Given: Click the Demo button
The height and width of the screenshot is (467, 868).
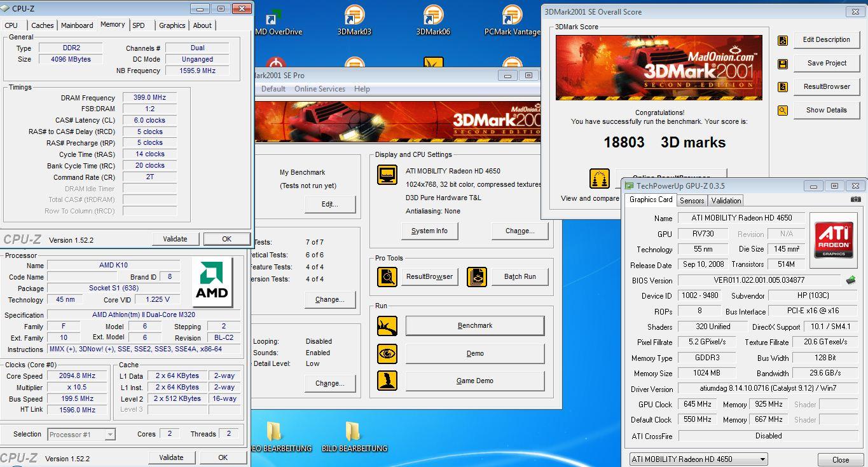Looking at the screenshot, I should (x=475, y=353).
